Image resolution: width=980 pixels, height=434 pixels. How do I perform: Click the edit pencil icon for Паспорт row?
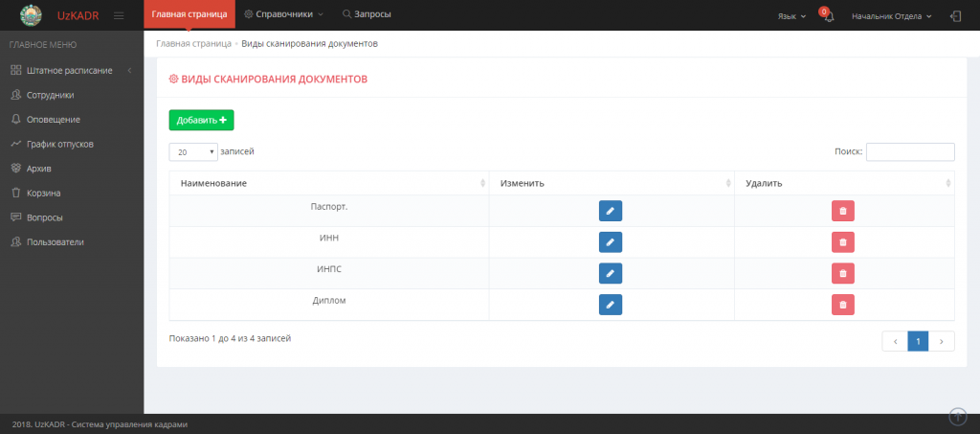[610, 211]
